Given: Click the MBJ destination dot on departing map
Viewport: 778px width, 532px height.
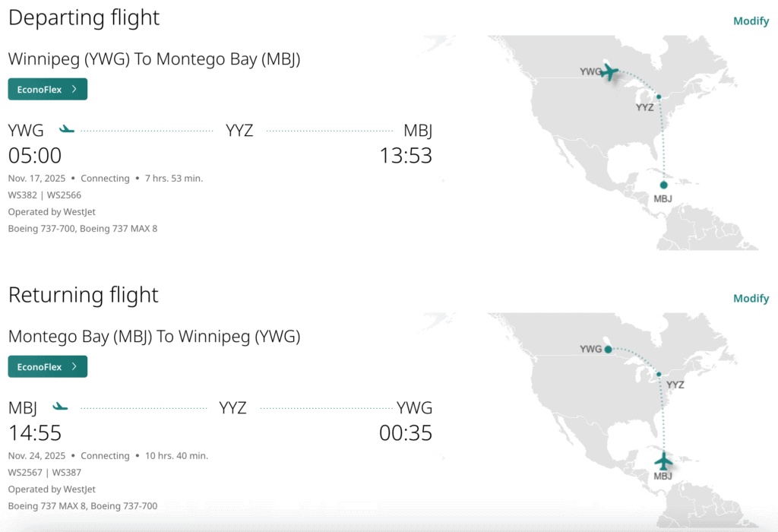Looking at the screenshot, I should (664, 185).
